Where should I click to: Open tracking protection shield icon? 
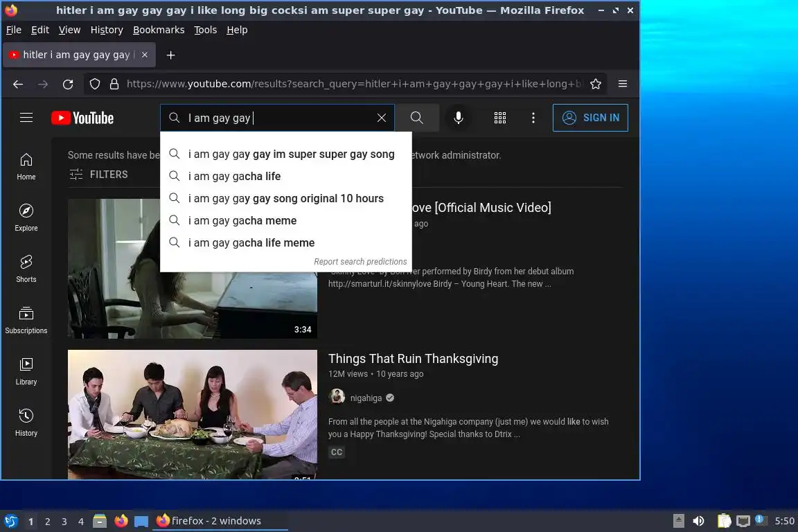[x=95, y=84]
